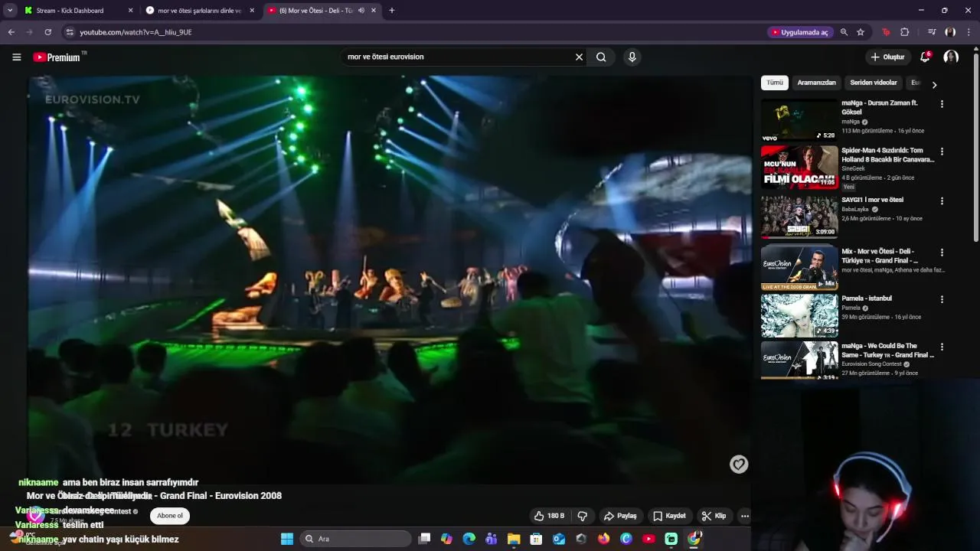Open the video's more actions ellipsis
Screen dimensions: 980x551
tap(744, 516)
